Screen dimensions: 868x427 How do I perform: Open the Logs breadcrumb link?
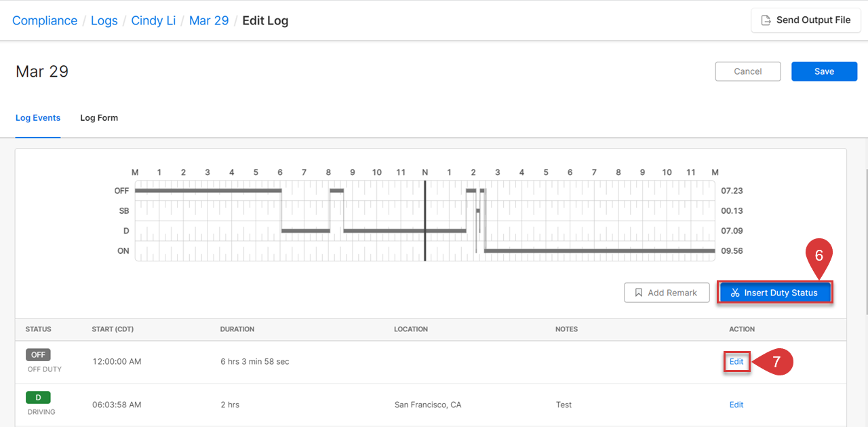pos(104,20)
